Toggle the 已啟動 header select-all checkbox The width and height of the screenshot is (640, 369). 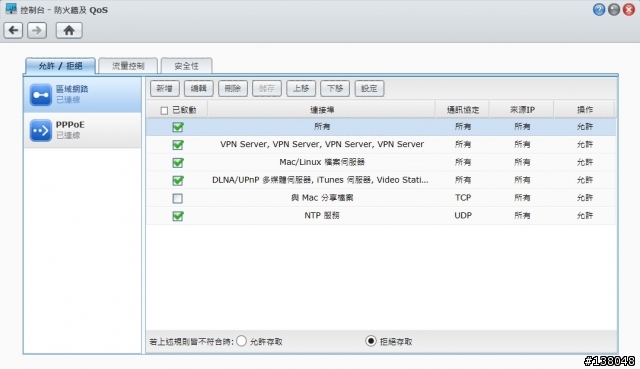click(164, 111)
